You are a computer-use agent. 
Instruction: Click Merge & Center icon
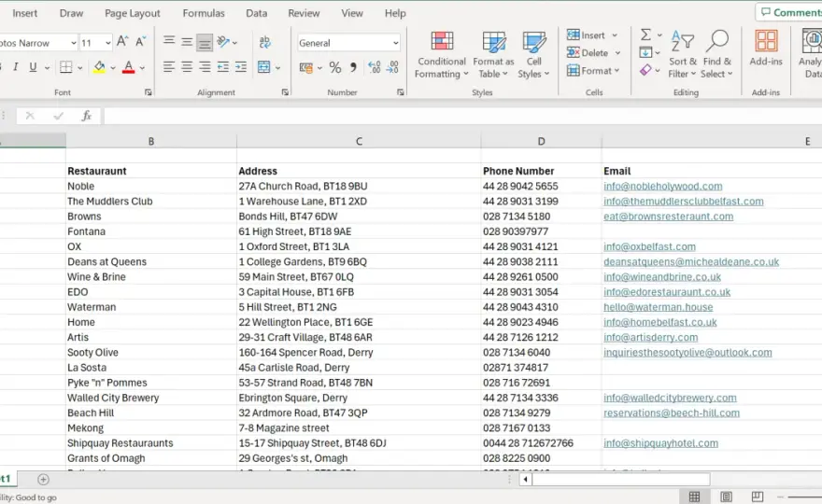point(264,67)
